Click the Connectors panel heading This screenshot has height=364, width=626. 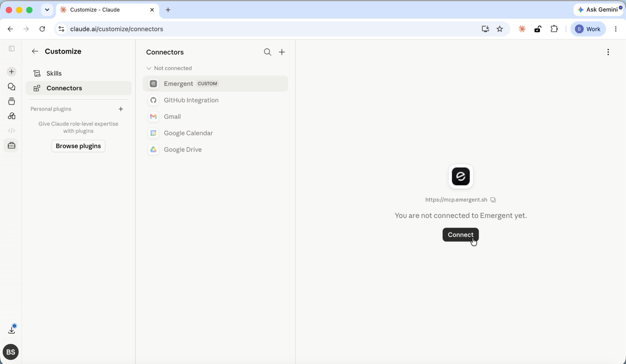tap(165, 52)
